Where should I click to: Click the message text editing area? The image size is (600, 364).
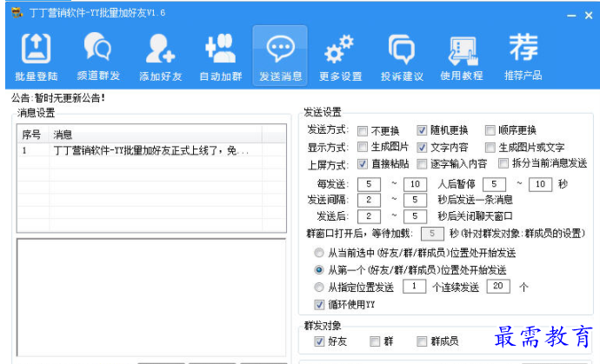click(x=151, y=297)
